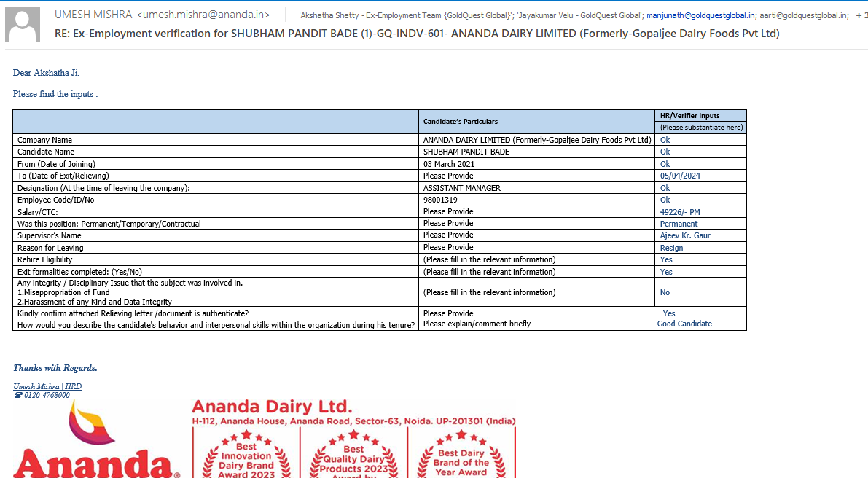The image size is (868, 481).
Task: Click the Ajeev Kr. Gaur supervisor cell
Action: tap(684, 235)
